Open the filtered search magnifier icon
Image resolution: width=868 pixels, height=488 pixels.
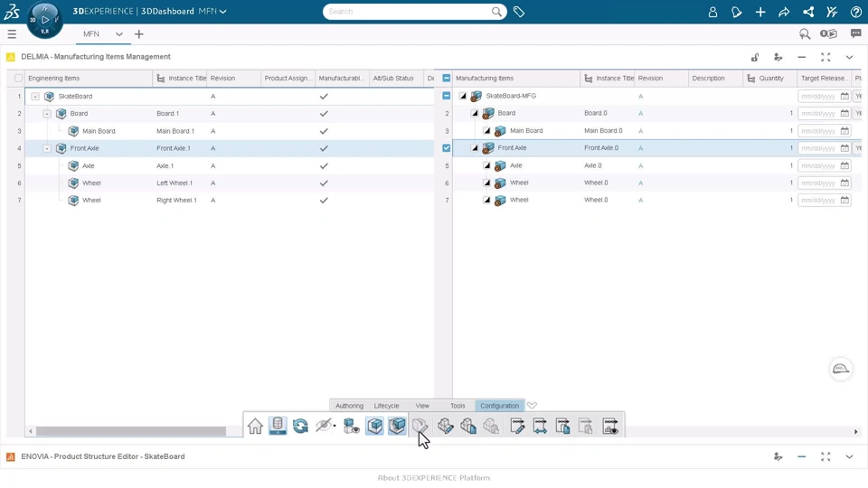[x=805, y=34]
